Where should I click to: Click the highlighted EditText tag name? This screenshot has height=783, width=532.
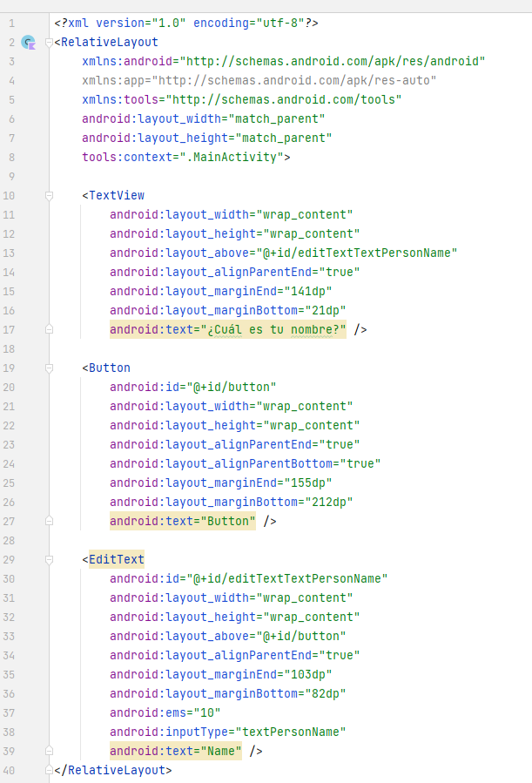pos(117,560)
